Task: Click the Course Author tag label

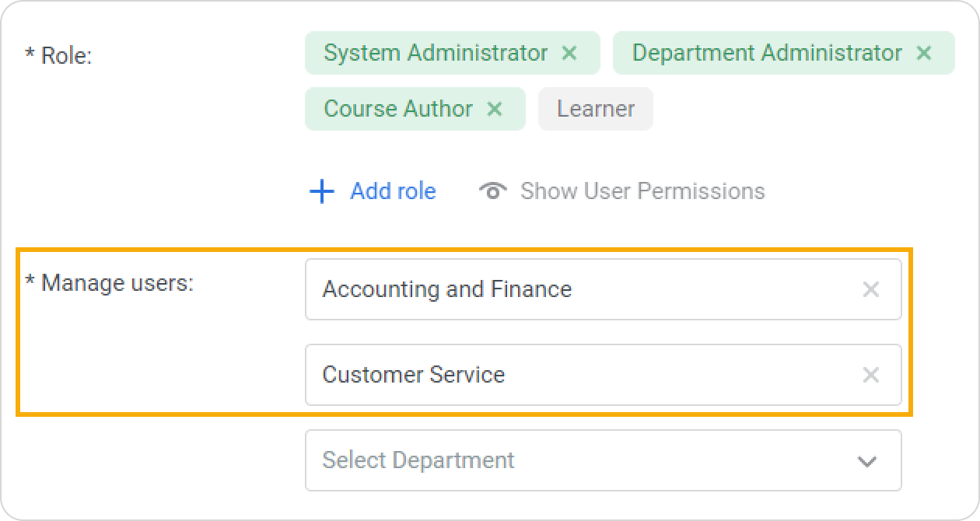Action: tap(397, 109)
